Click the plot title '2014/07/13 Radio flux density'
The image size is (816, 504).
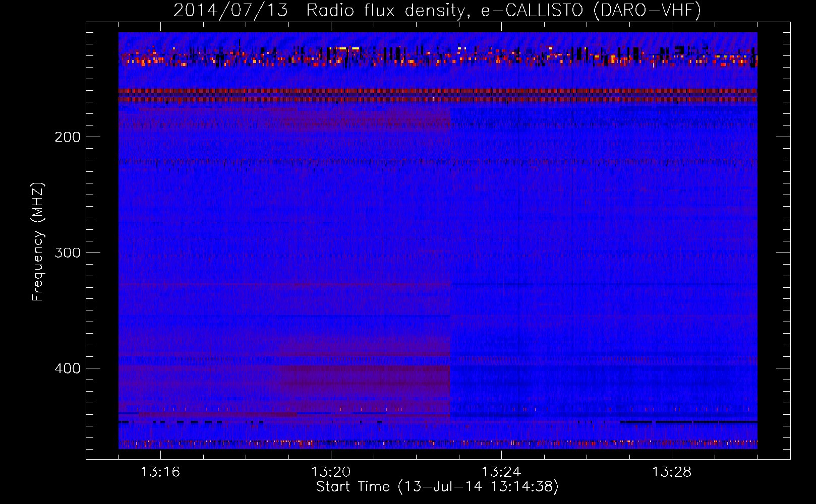(x=437, y=10)
